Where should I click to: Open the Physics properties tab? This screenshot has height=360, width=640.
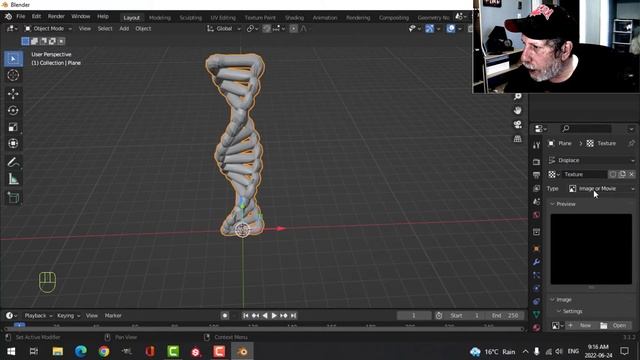tap(536, 288)
